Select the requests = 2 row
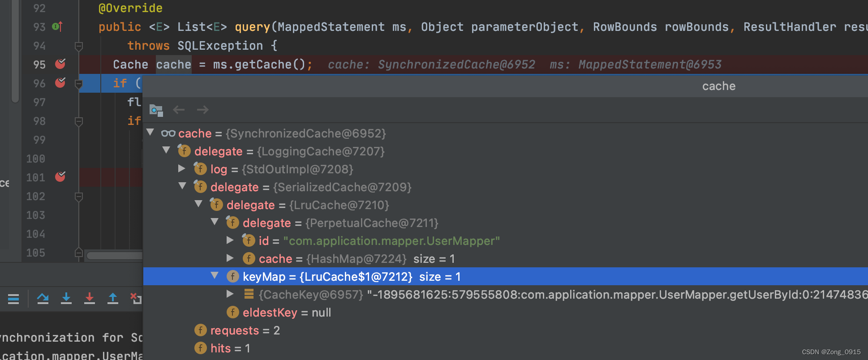This screenshot has width=868, height=360. pos(506,330)
